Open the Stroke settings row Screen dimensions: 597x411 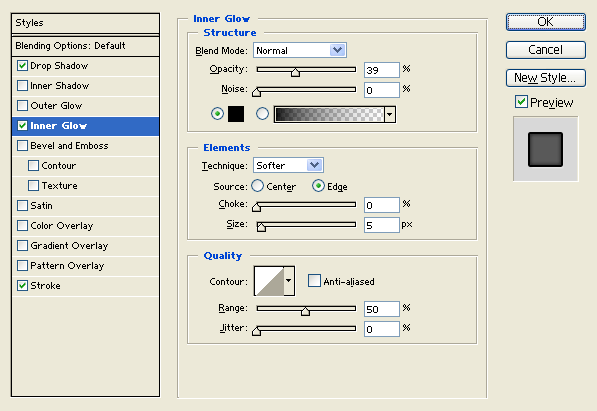(x=85, y=286)
